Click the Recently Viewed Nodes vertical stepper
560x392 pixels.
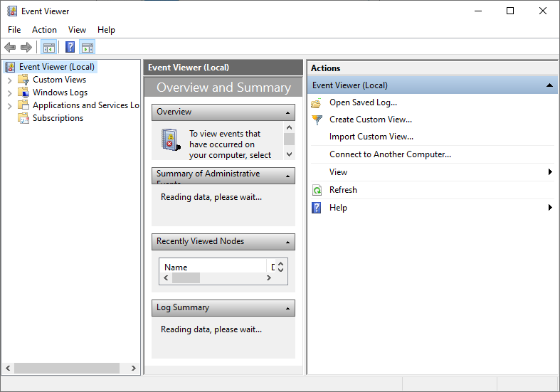281,267
